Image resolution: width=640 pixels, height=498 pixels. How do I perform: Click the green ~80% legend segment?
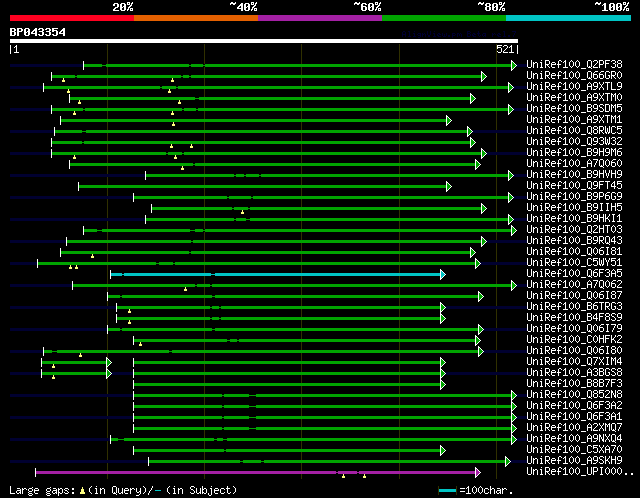(x=444, y=18)
